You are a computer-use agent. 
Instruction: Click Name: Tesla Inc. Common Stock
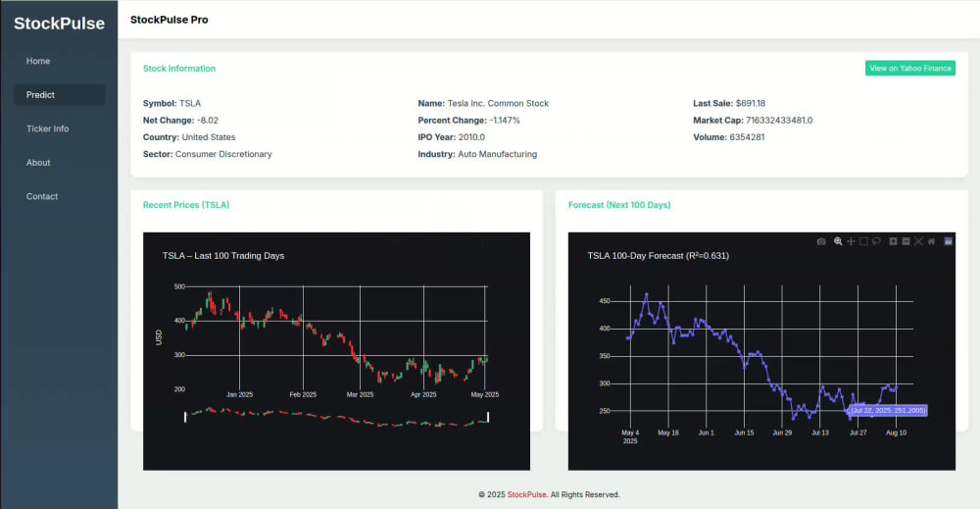click(x=483, y=103)
